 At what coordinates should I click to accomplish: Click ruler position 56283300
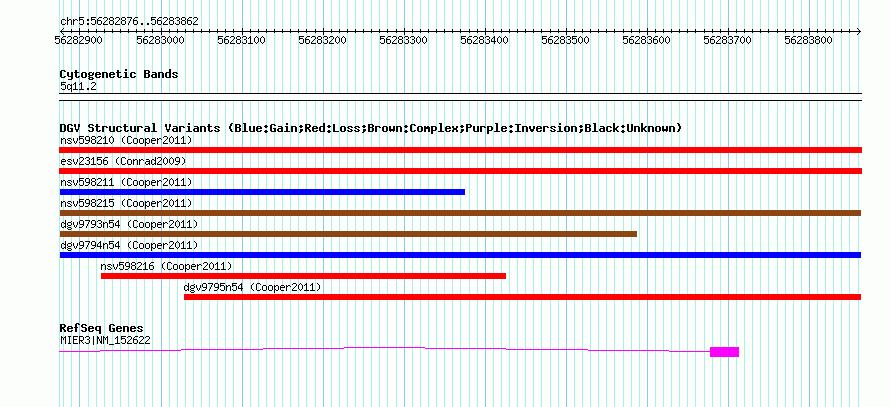point(404,40)
